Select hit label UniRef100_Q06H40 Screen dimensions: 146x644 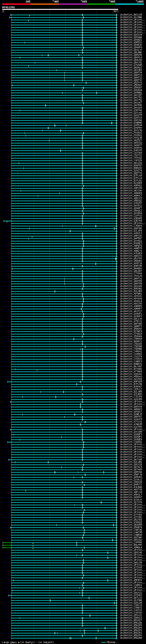(131, 128)
